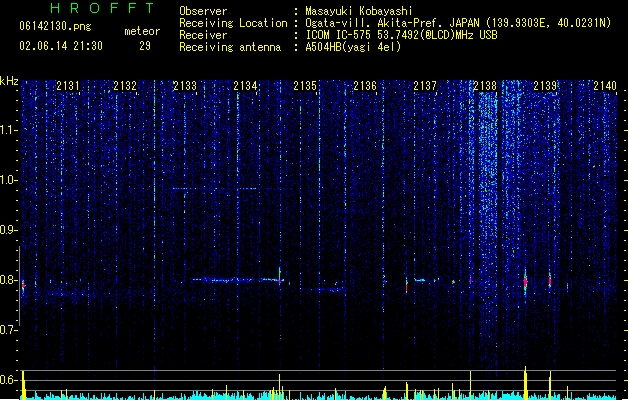
Task: Click the ICOM IC-575 receiver text
Action: (401, 35)
